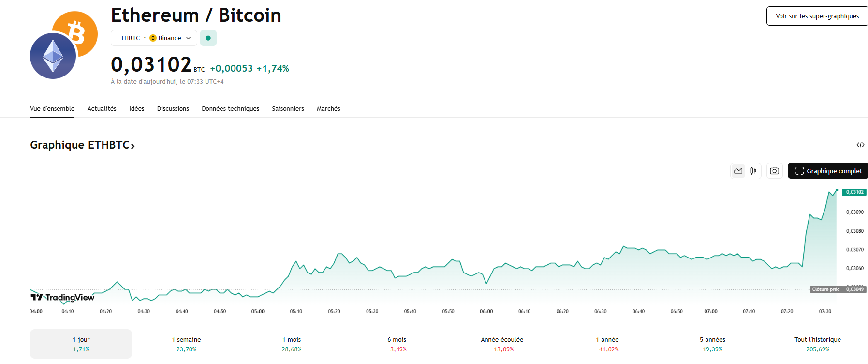Viewport: 868px width, 364px height.
Task: Click the TradingView logo on chart
Action: point(62,297)
